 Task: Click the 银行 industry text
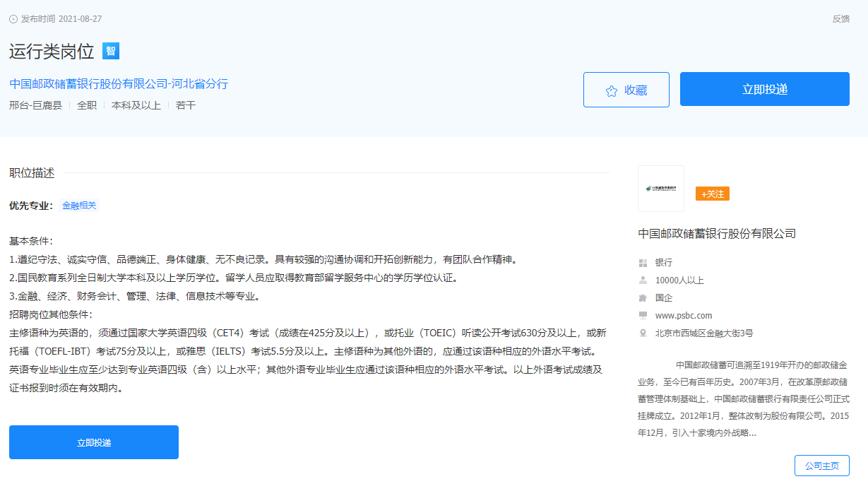[x=664, y=263]
